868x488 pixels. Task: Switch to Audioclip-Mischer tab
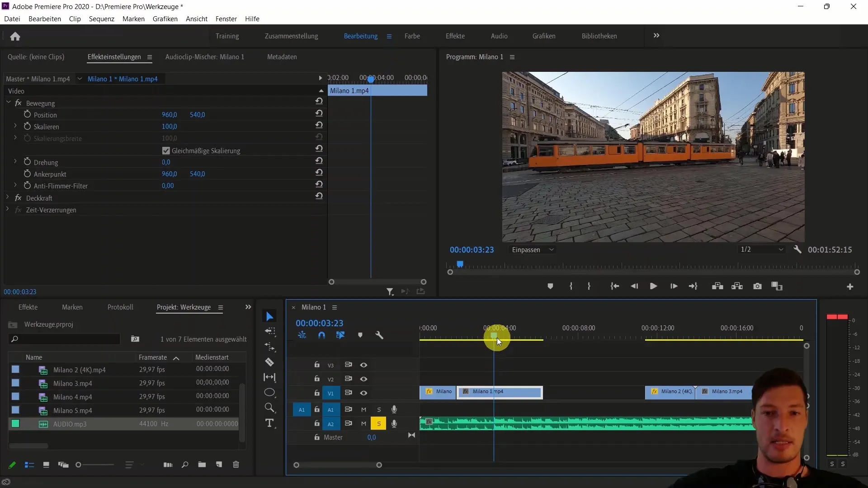(204, 56)
